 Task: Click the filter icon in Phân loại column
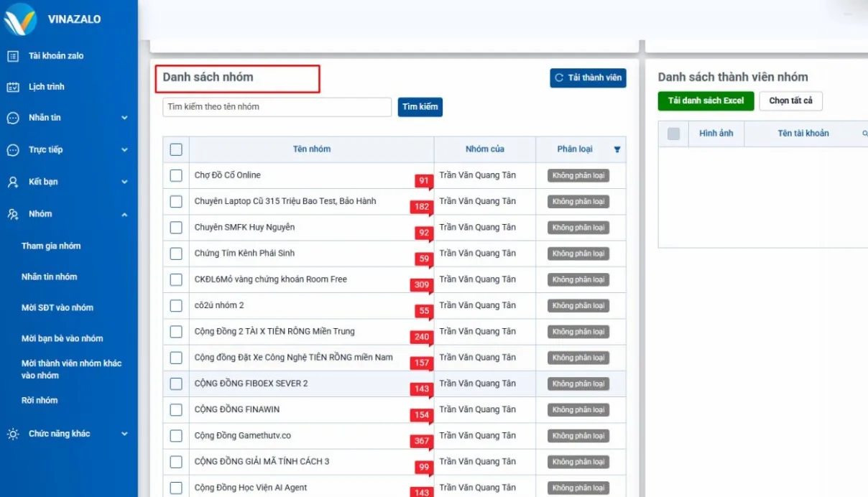click(617, 149)
